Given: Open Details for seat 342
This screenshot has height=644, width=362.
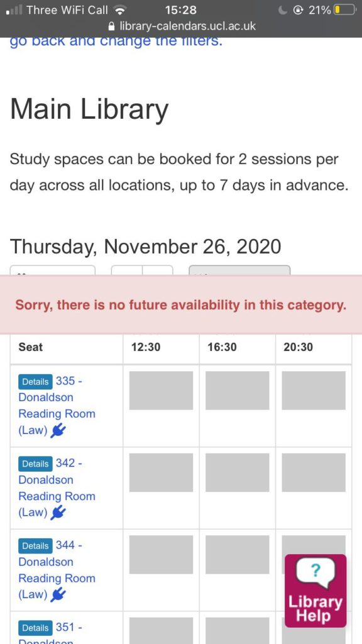Looking at the screenshot, I should [x=36, y=464].
